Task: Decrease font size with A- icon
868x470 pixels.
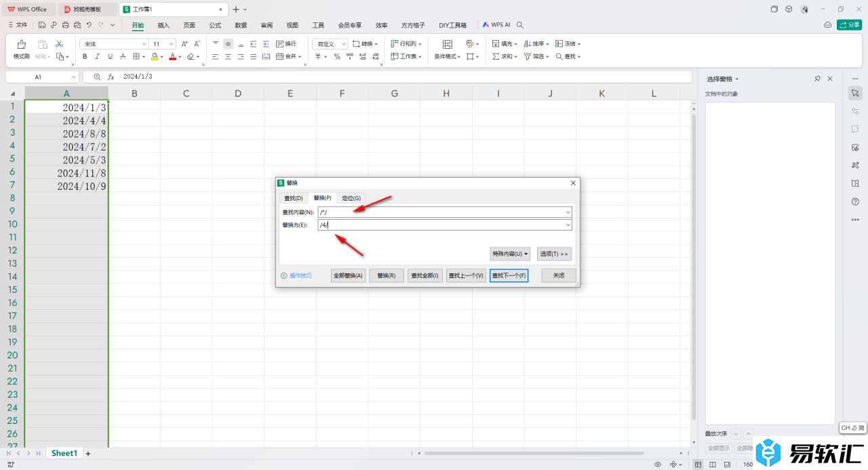Action: pos(197,43)
